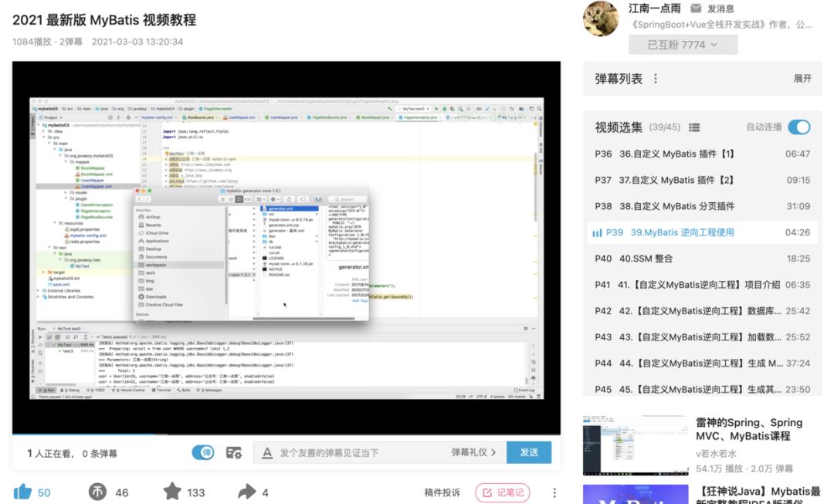Open text style 'A' icon in danmaku input

(x=267, y=453)
